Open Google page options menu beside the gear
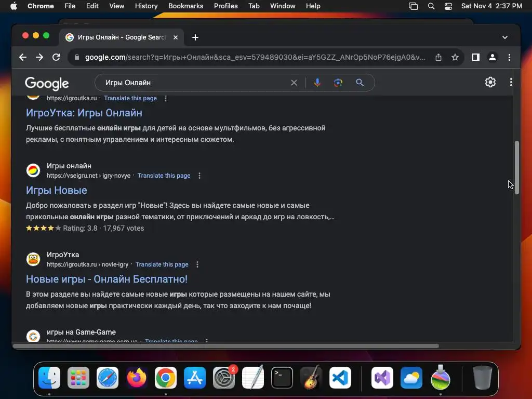This screenshot has width=532, height=399. coord(511,82)
